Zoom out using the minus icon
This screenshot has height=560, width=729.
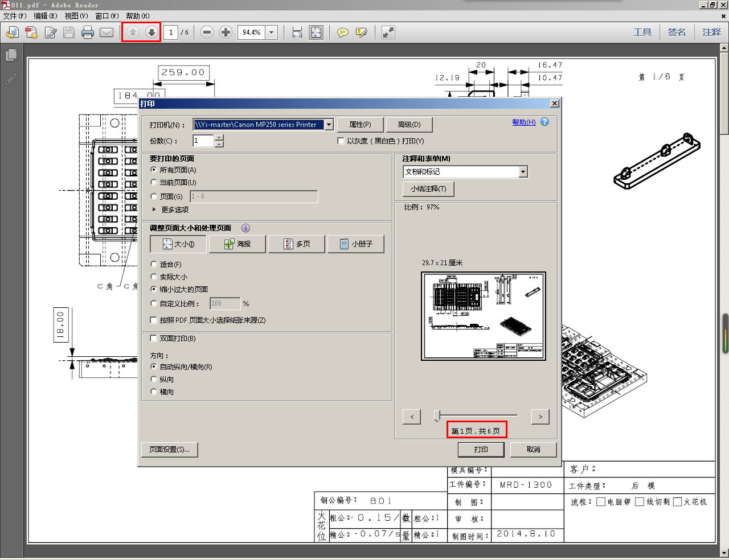tap(207, 32)
